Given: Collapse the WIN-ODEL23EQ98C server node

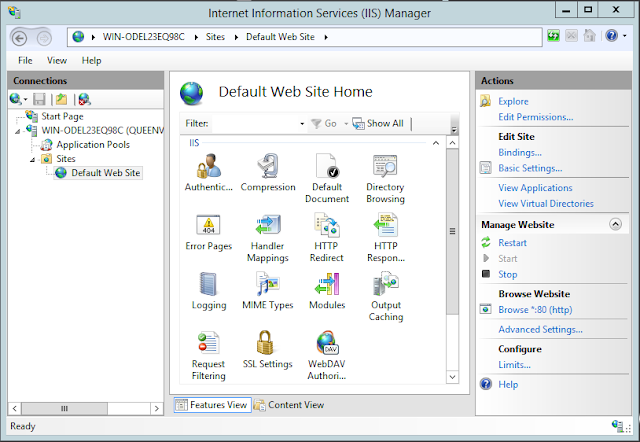Looking at the screenshot, I should (x=18, y=131).
